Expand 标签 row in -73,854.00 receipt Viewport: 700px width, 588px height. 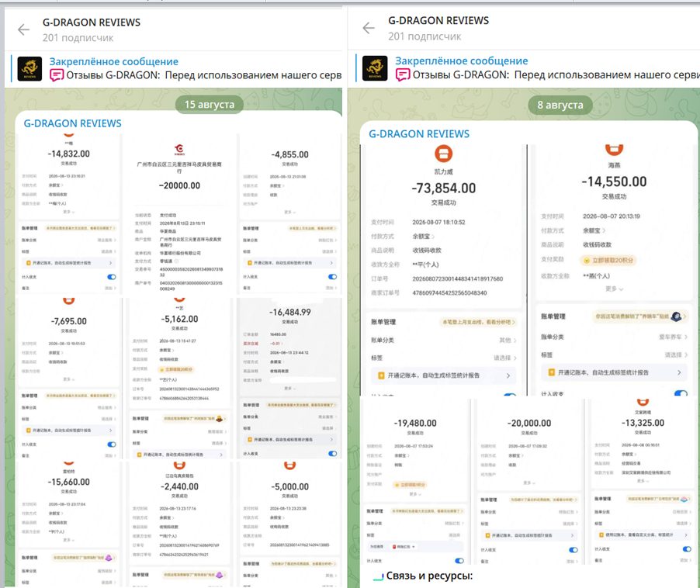443,358
